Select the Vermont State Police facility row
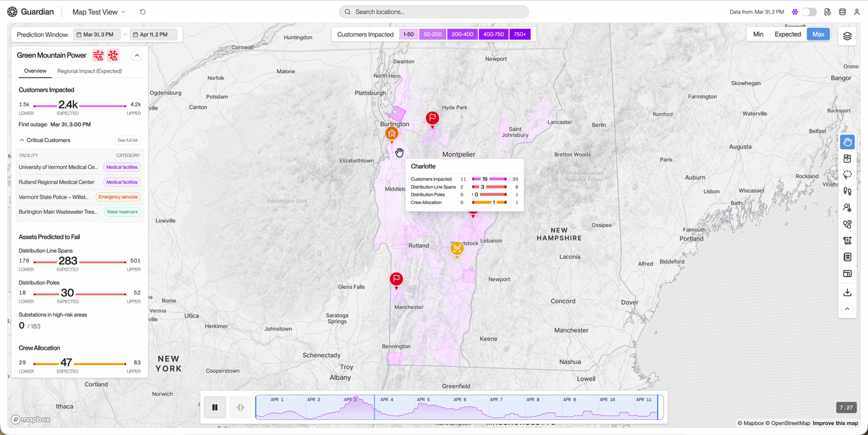This screenshot has width=868, height=435. coord(80,197)
